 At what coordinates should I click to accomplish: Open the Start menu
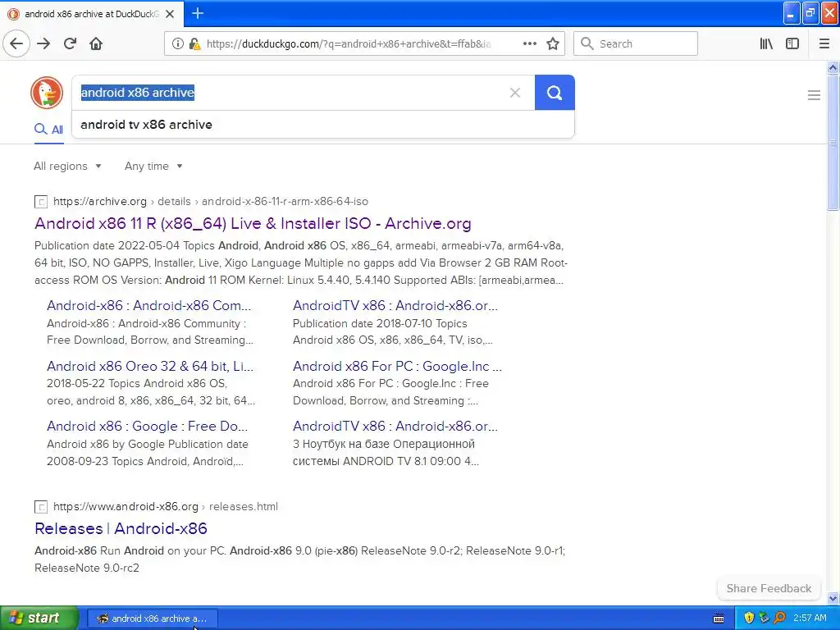coord(39,618)
